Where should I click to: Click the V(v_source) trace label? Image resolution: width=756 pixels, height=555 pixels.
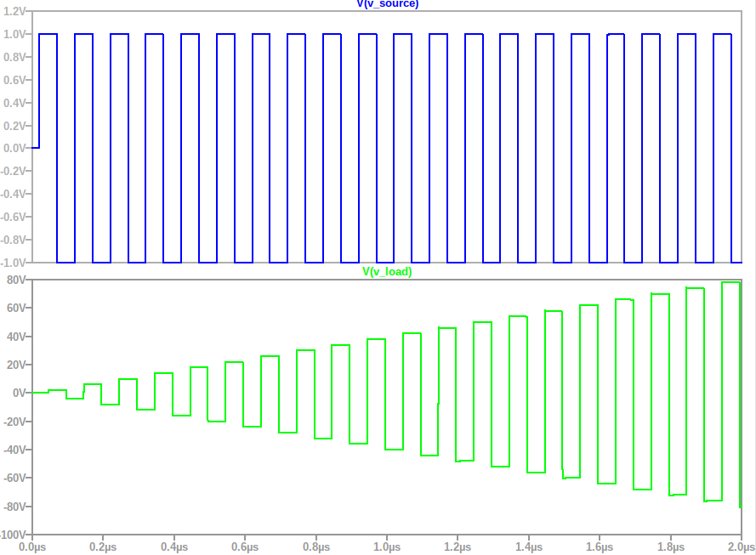pos(387,4)
